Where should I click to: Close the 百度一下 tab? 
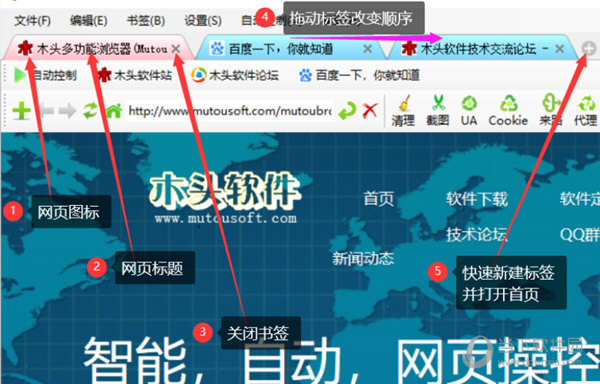coord(368,49)
